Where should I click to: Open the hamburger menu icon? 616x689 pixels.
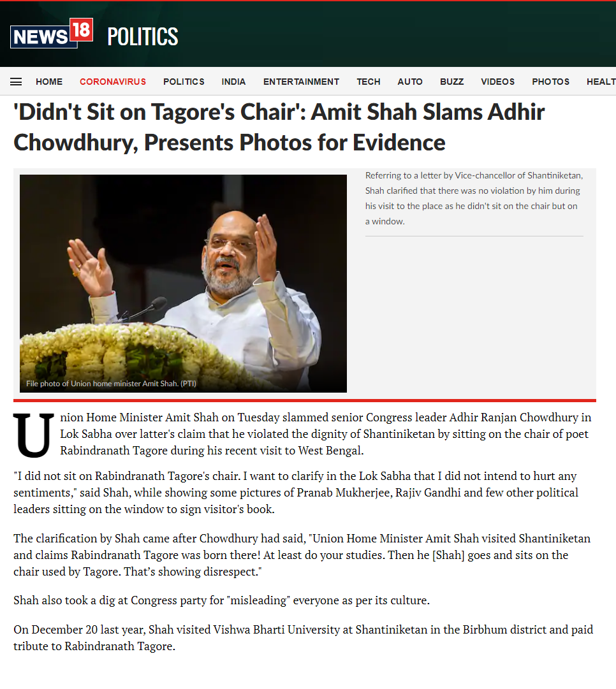click(x=16, y=82)
